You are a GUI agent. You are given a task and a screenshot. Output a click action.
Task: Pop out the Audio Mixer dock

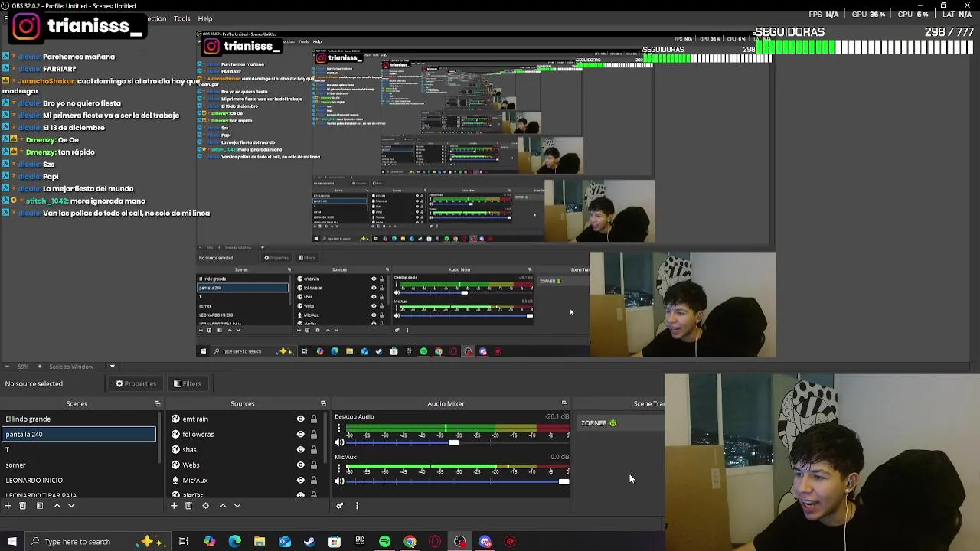pos(564,403)
